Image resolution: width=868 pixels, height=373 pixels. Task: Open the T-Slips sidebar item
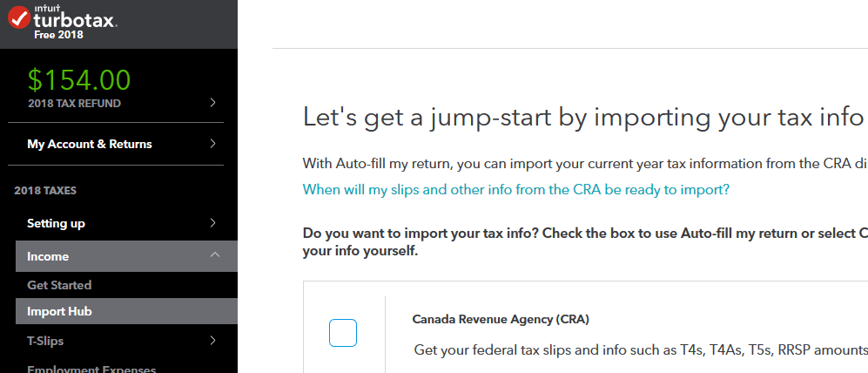(x=45, y=341)
